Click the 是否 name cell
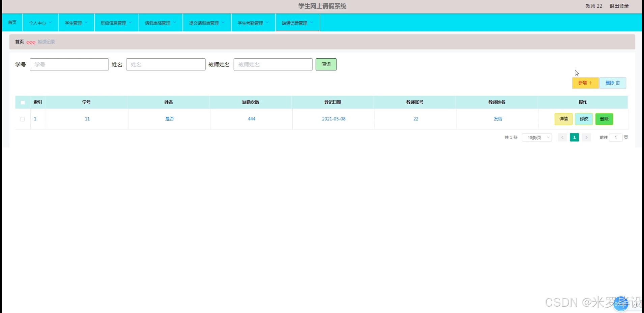 point(170,119)
